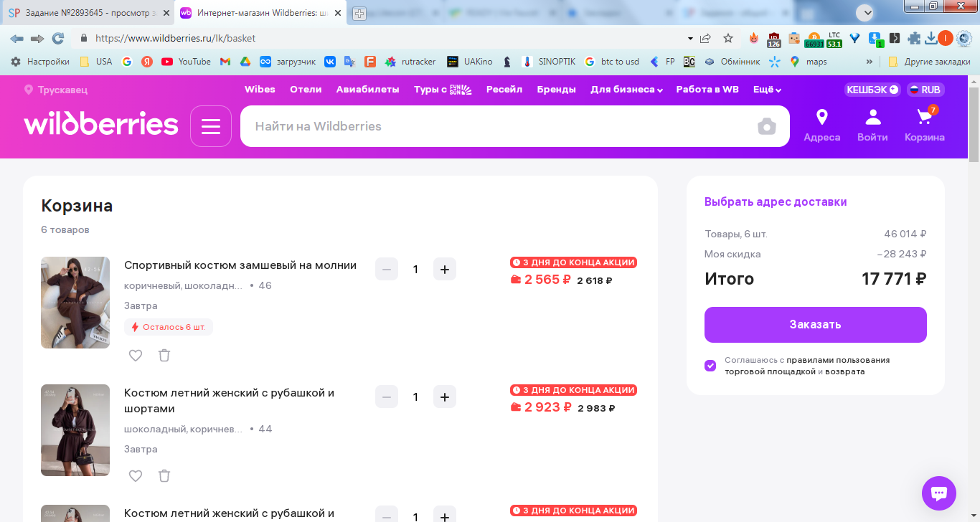Go back to the previous page

click(17, 38)
